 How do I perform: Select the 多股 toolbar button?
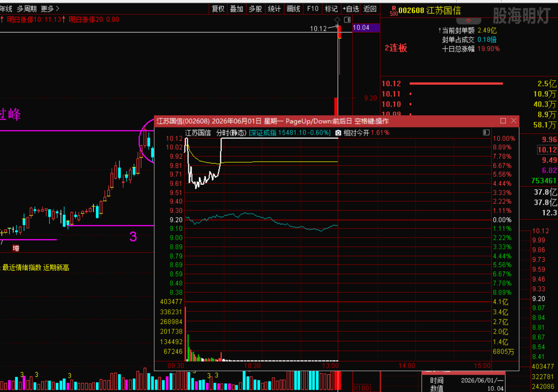click(255, 9)
